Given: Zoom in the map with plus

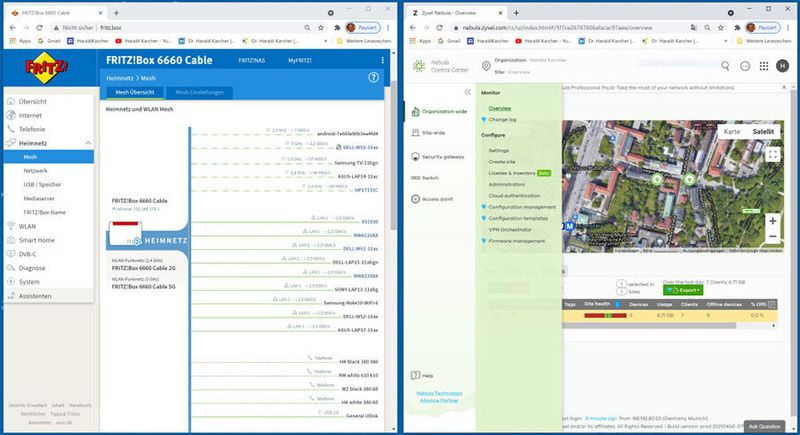Looking at the screenshot, I should pos(772,221).
